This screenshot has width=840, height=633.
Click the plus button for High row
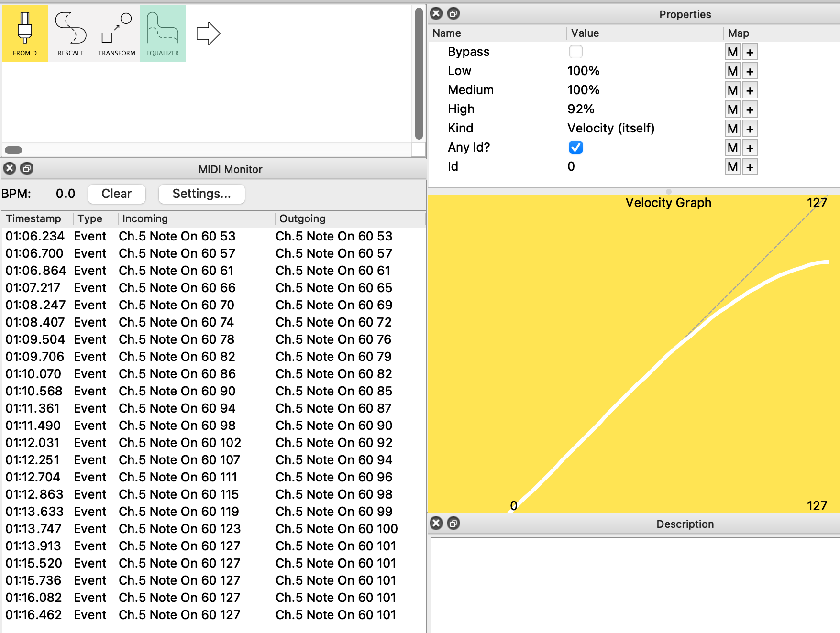(750, 109)
